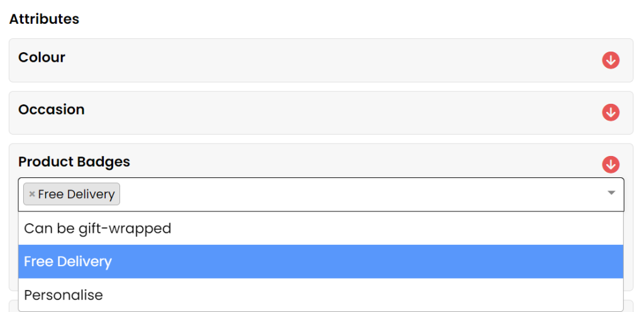The height and width of the screenshot is (312, 644).
Task: Collapse Product Badges using its red arrow
Action: tap(611, 165)
